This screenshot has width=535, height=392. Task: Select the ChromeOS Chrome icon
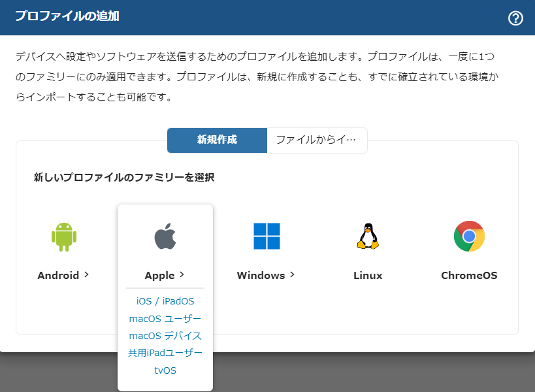[469, 236]
